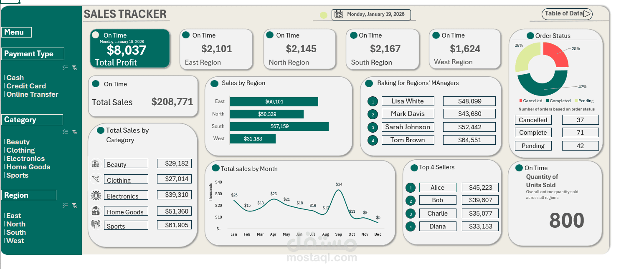Click rank 1 circle next to Lisa White

click(373, 101)
